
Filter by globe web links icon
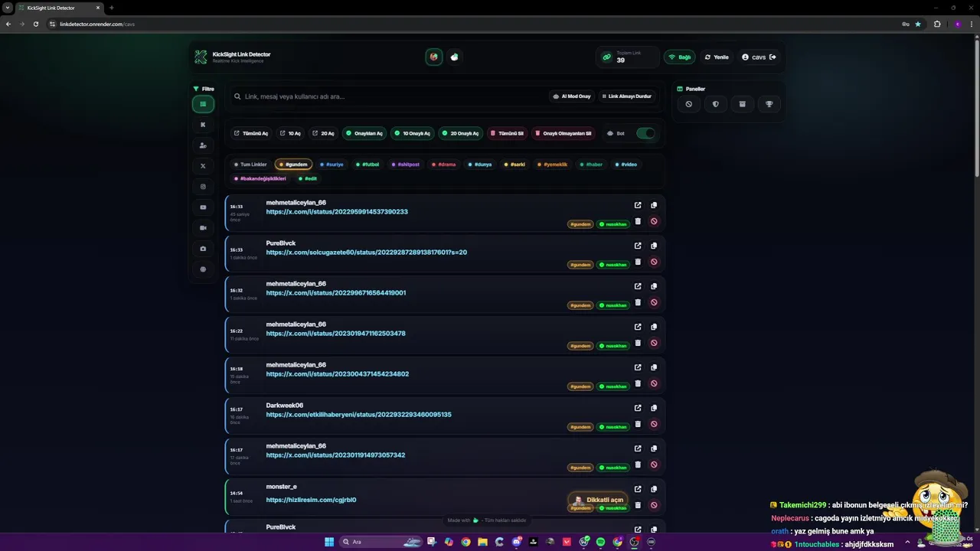pos(203,269)
